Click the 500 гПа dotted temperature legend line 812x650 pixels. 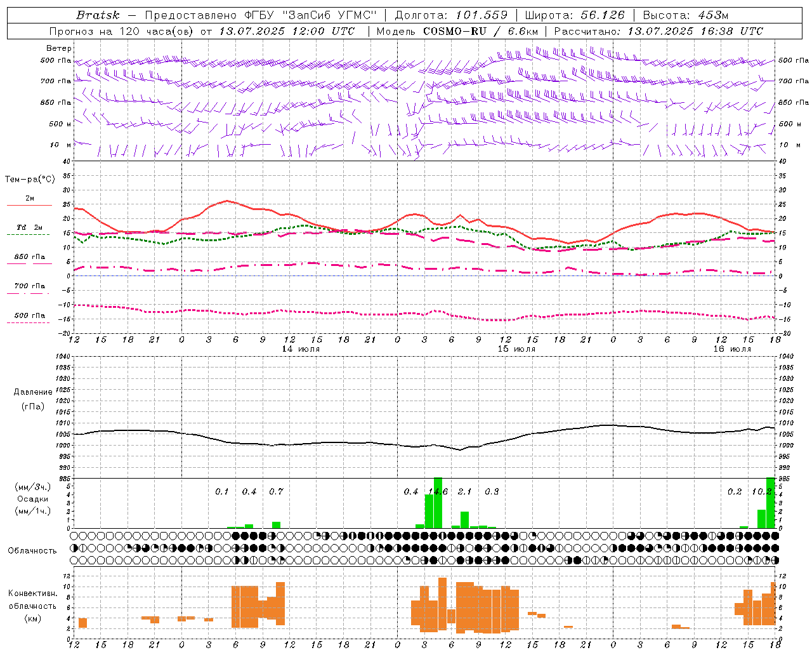29,322
